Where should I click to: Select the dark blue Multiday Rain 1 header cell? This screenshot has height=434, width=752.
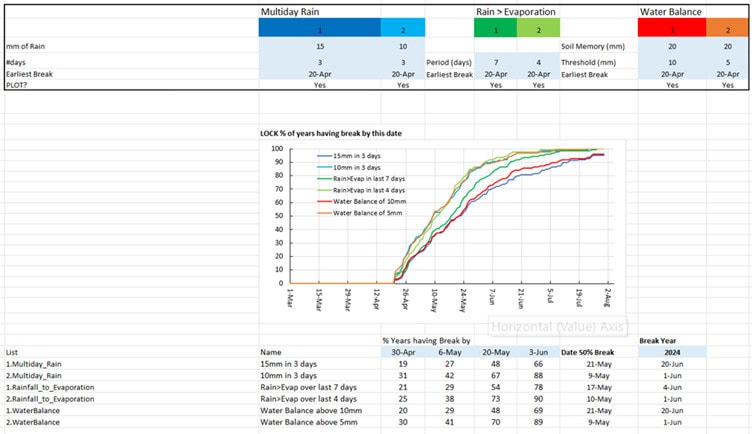click(x=319, y=28)
